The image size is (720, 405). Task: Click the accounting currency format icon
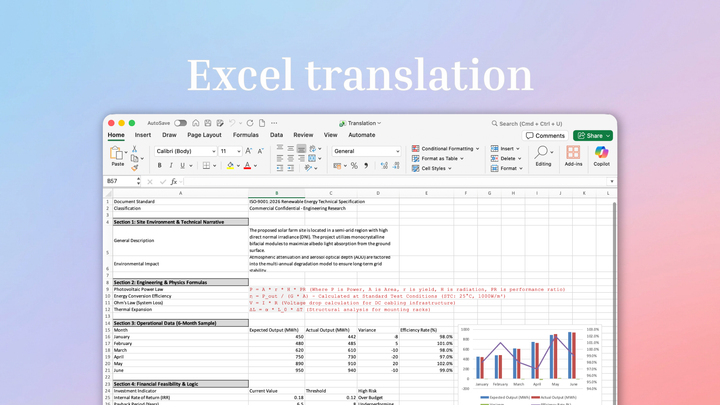tap(338, 166)
